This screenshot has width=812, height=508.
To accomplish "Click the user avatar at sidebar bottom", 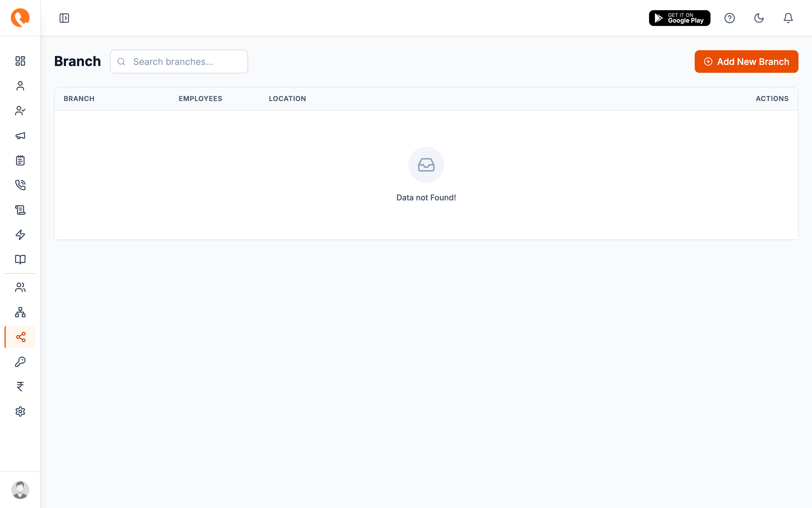I will [20, 490].
